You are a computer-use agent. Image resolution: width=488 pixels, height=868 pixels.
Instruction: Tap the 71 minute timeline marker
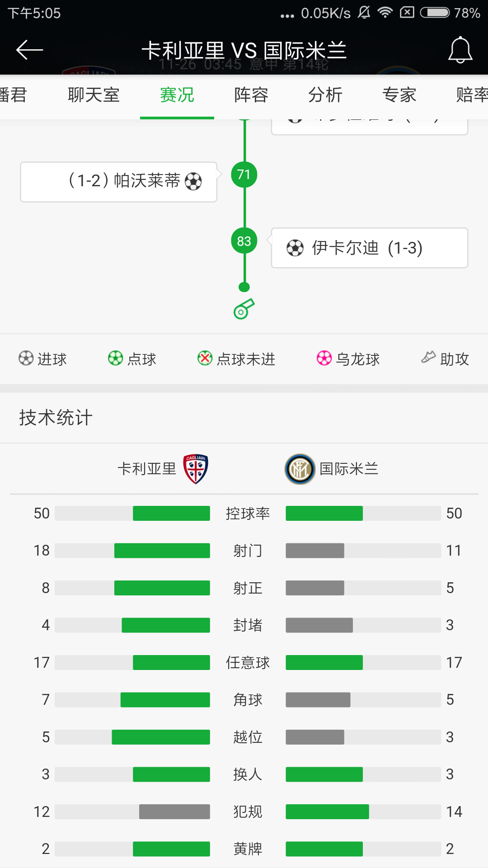[244, 175]
